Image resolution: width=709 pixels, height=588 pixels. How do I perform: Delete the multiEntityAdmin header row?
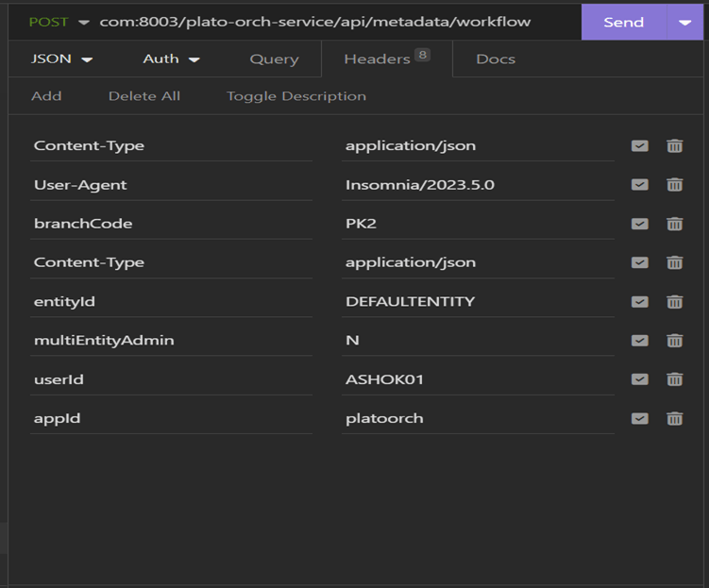coord(674,341)
